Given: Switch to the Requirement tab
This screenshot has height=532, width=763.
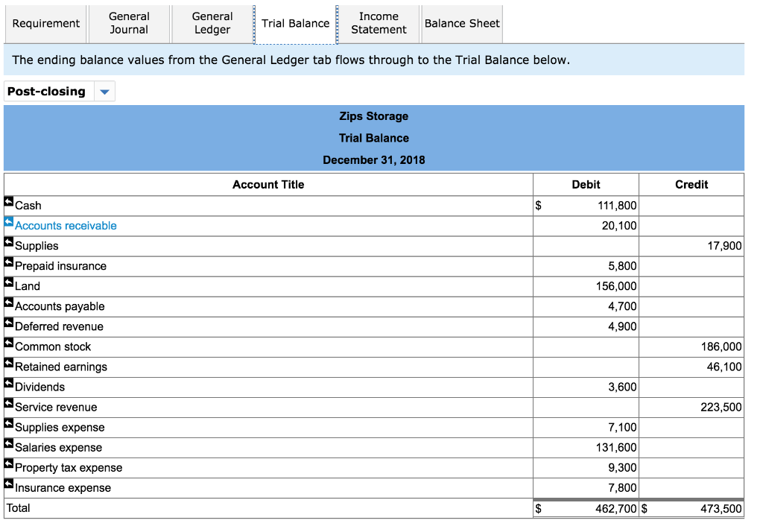Looking at the screenshot, I should coord(45,23).
